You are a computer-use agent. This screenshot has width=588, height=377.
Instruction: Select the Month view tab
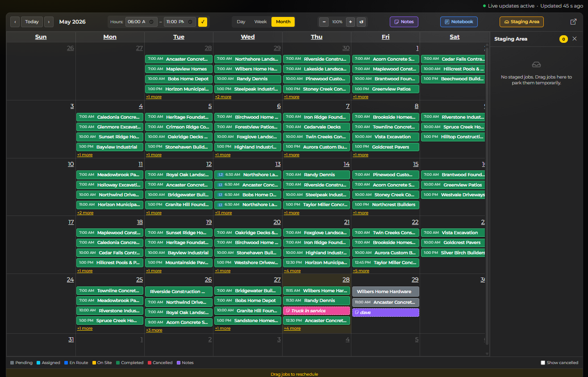pyautogui.click(x=283, y=22)
